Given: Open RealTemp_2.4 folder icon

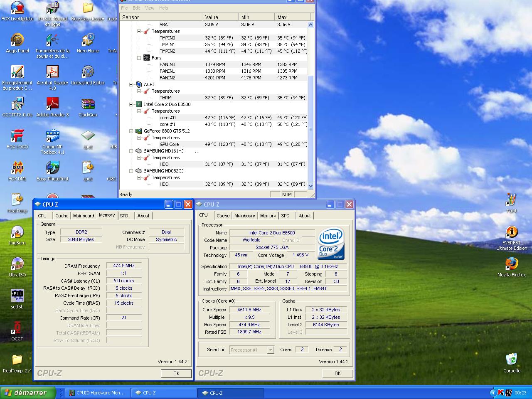Looking at the screenshot, I should point(17,363).
